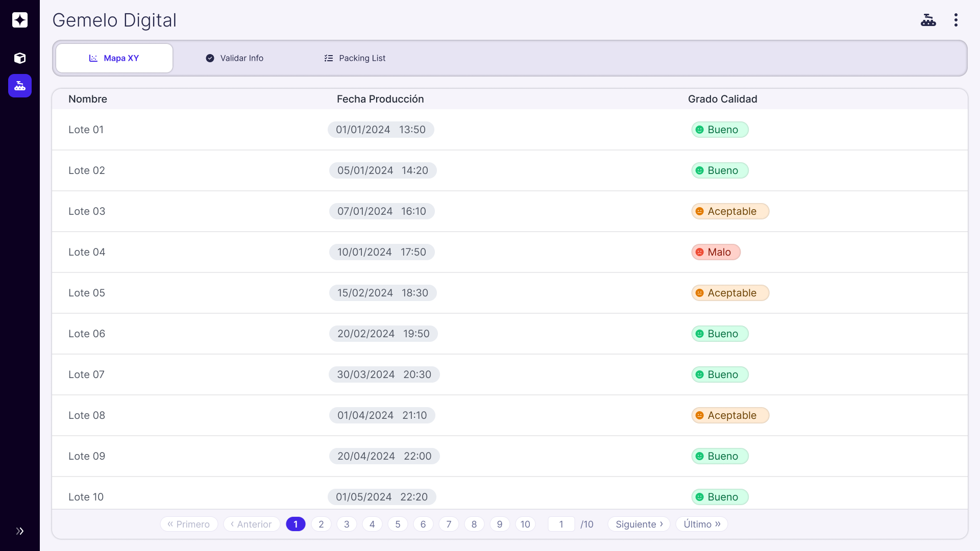Switch to the Mapa XY tab
This screenshot has height=551, width=980.
[114, 58]
